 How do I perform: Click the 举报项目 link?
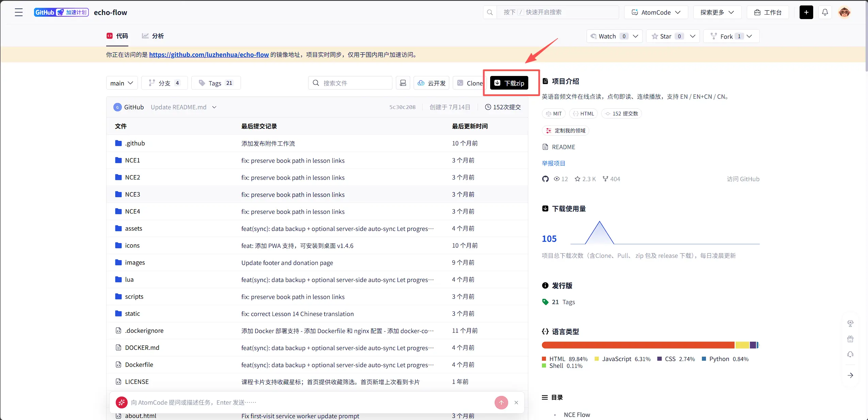553,164
